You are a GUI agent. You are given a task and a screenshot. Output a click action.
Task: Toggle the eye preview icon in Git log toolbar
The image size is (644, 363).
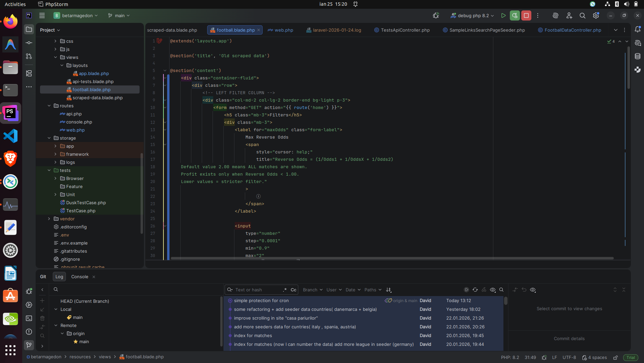[x=493, y=290]
